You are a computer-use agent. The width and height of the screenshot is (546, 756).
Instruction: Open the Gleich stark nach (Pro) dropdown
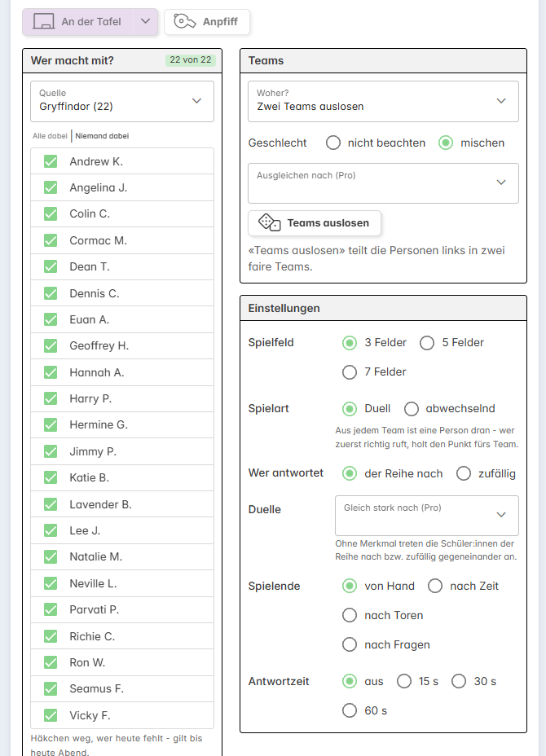427,516
